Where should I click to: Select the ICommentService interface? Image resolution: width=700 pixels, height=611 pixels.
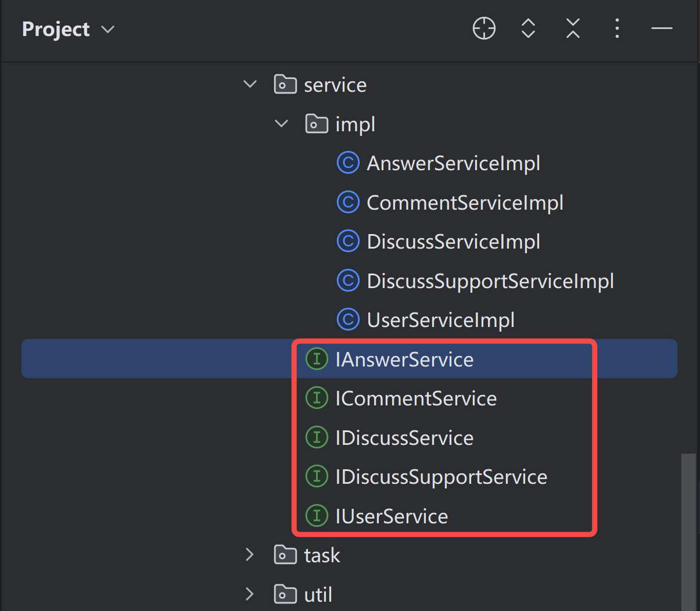(416, 398)
